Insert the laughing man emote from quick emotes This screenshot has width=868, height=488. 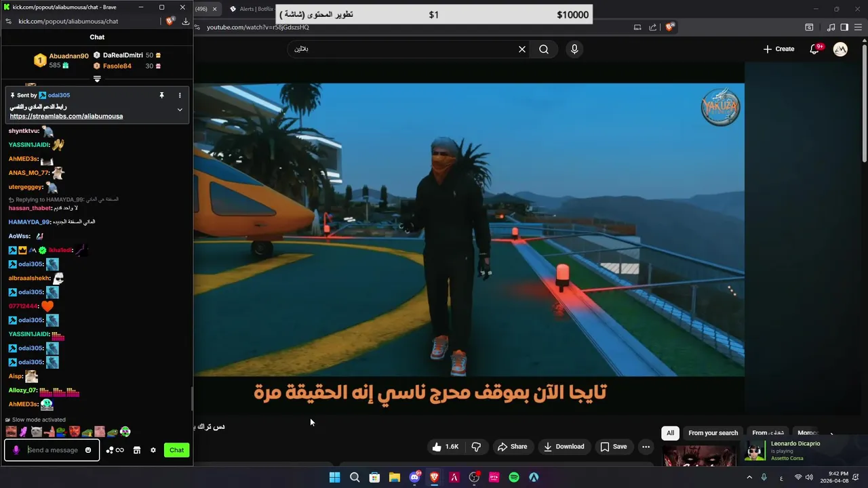[x=11, y=432]
